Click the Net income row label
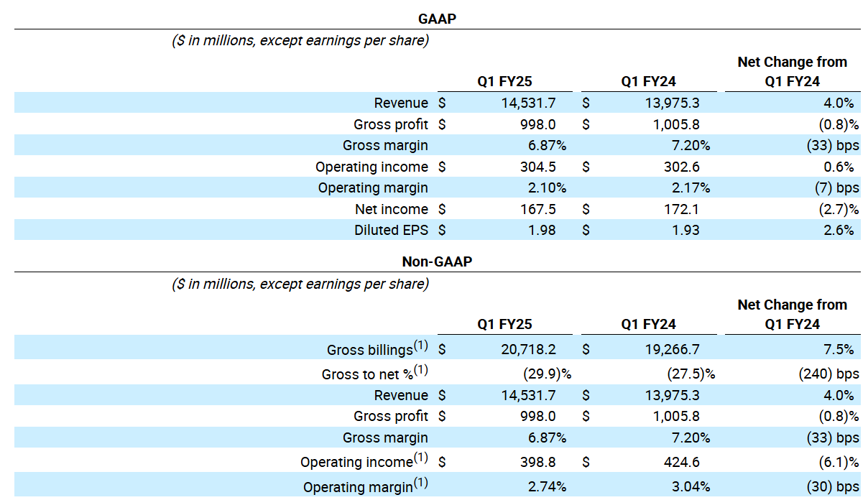This screenshot has height=500, width=868. point(392,209)
